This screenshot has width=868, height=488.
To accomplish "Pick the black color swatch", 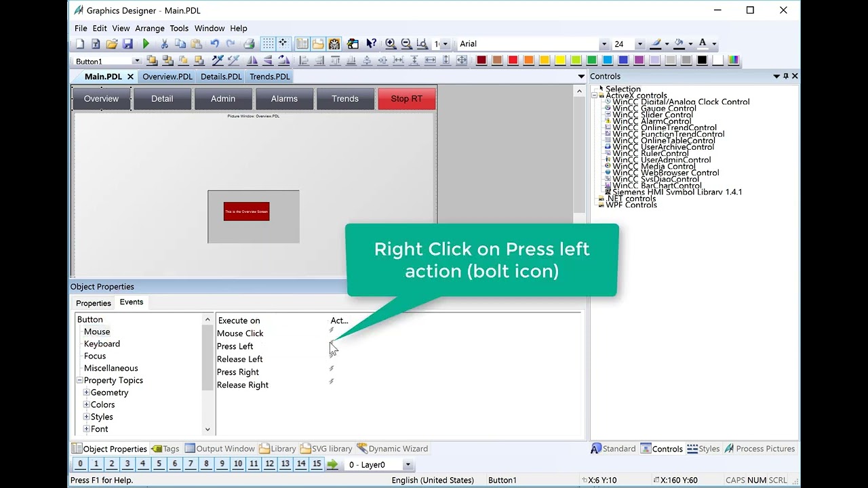I will point(702,60).
